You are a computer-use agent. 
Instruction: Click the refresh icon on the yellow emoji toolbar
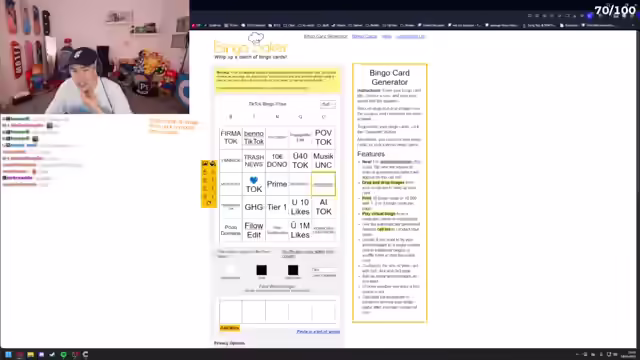click(209, 203)
